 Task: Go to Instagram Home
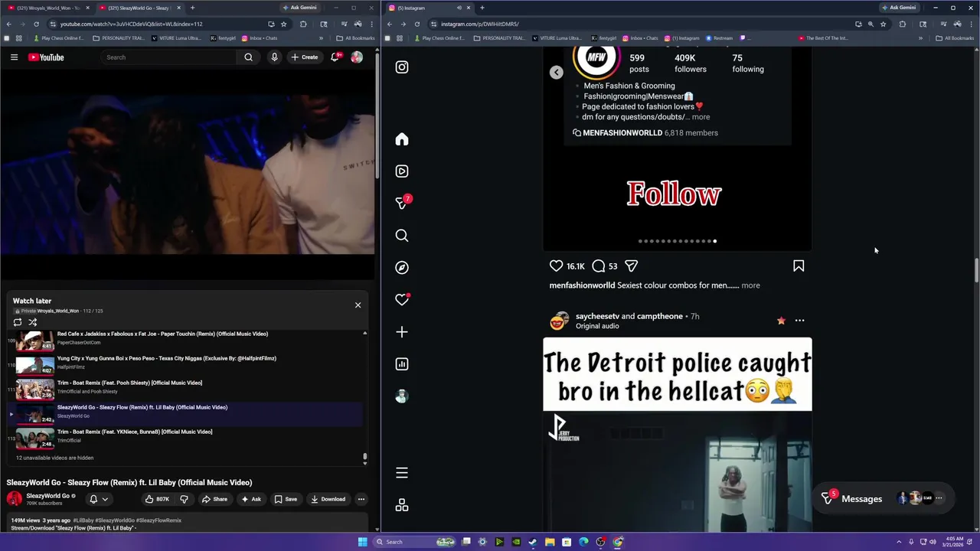402,139
